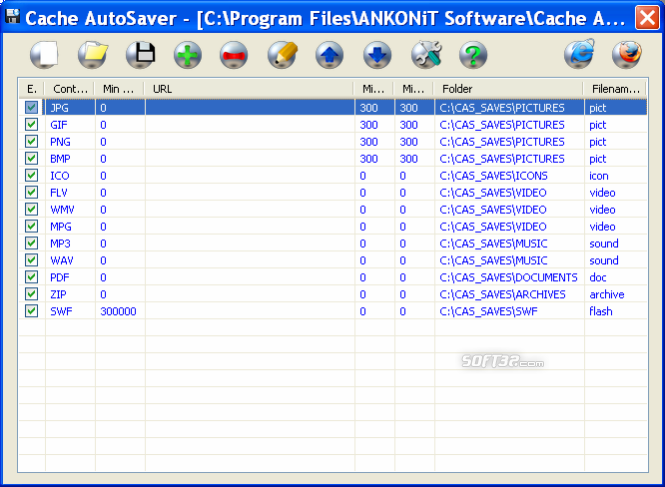Sort by the Filenam... column header
Image resolution: width=665 pixels, height=487 pixels.
click(615, 89)
